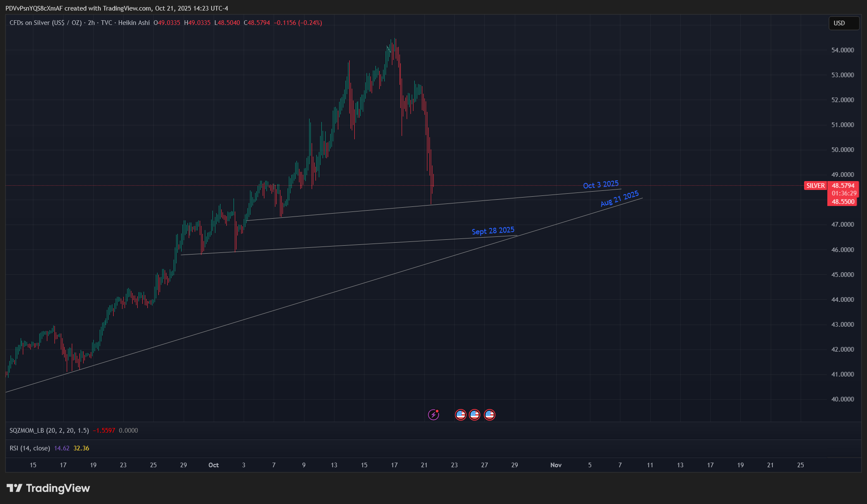Click the red SILVER symbol price tag

tap(815, 186)
